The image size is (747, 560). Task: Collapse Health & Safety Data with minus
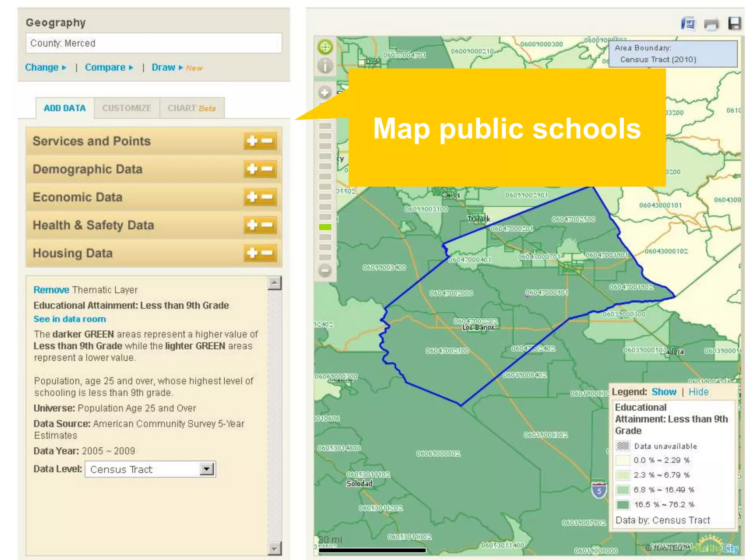click(267, 225)
